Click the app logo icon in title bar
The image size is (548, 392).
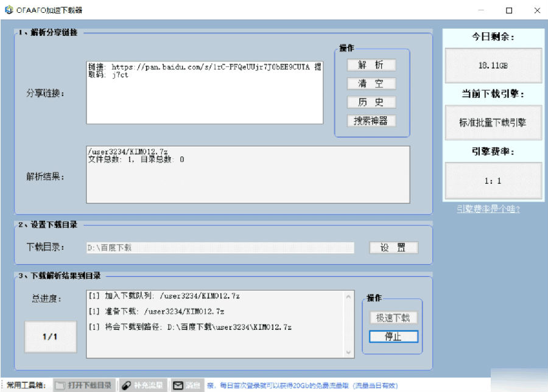9,10
